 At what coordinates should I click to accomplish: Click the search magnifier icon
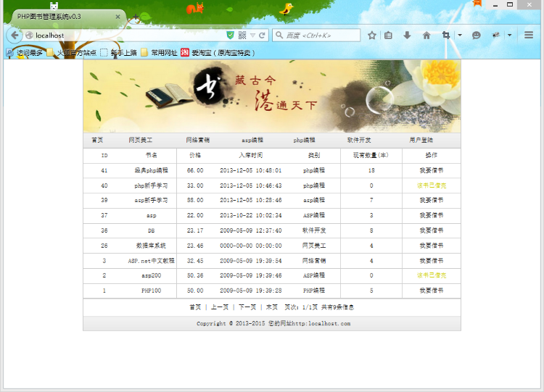click(279, 35)
